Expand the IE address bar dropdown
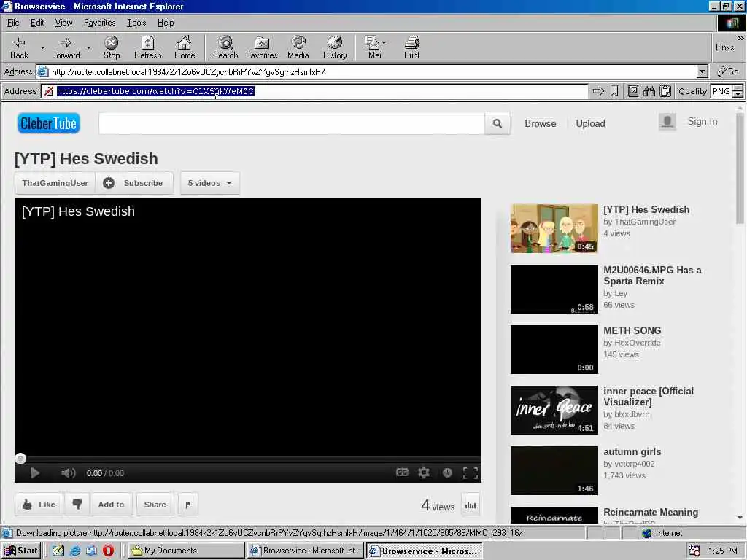The height and width of the screenshot is (560, 747). (x=702, y=72)
